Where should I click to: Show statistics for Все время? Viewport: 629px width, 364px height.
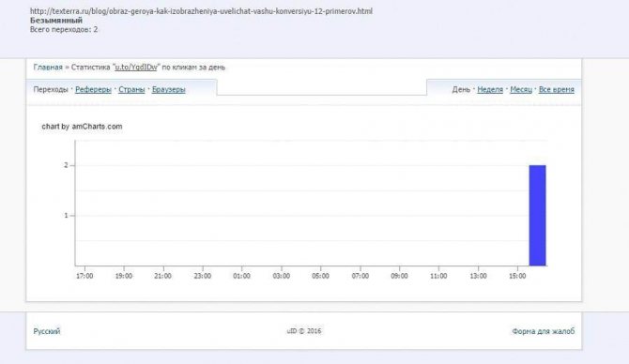pos(556,89)
